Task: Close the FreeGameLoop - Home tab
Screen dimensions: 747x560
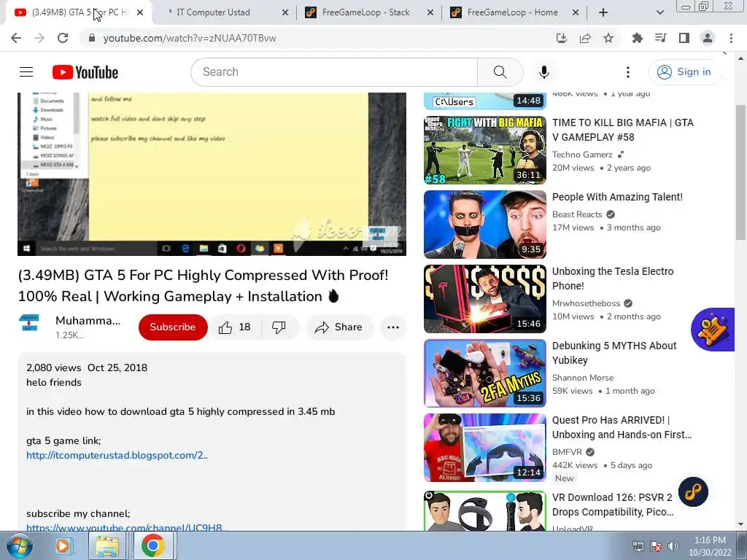Action: pos(576,12)
